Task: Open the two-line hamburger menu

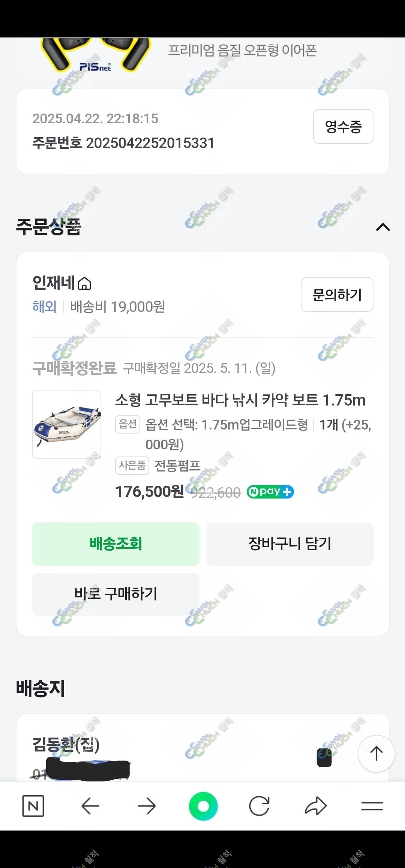Action: (x=372, y=806)
